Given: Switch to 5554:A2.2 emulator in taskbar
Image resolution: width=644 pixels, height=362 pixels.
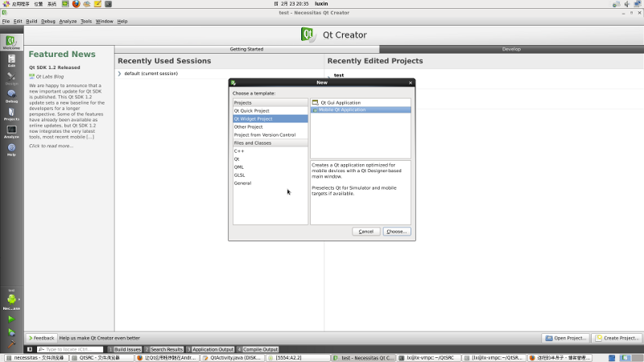Looking at the screenshot, I should pyautogui.click(x=297, y=358).
